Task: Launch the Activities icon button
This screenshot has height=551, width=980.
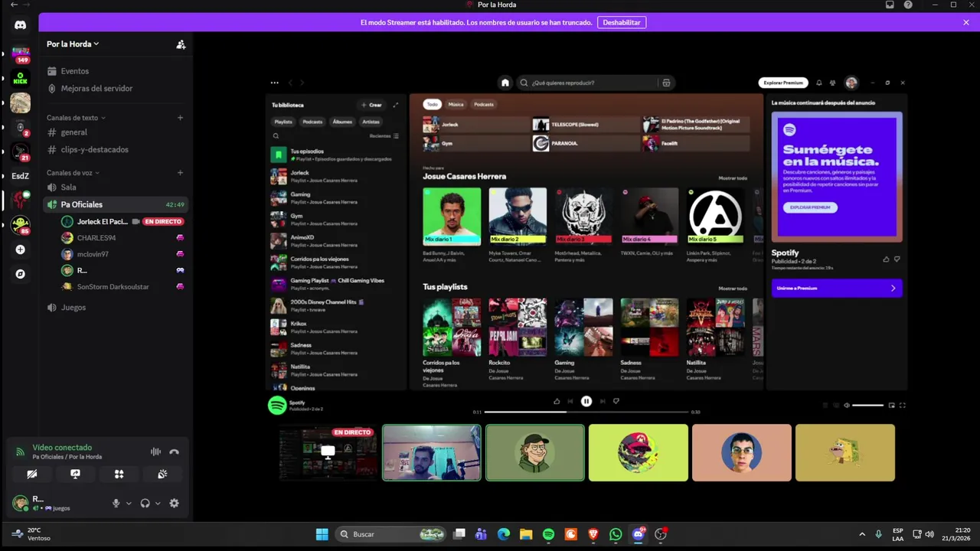Action: point(119,474)
